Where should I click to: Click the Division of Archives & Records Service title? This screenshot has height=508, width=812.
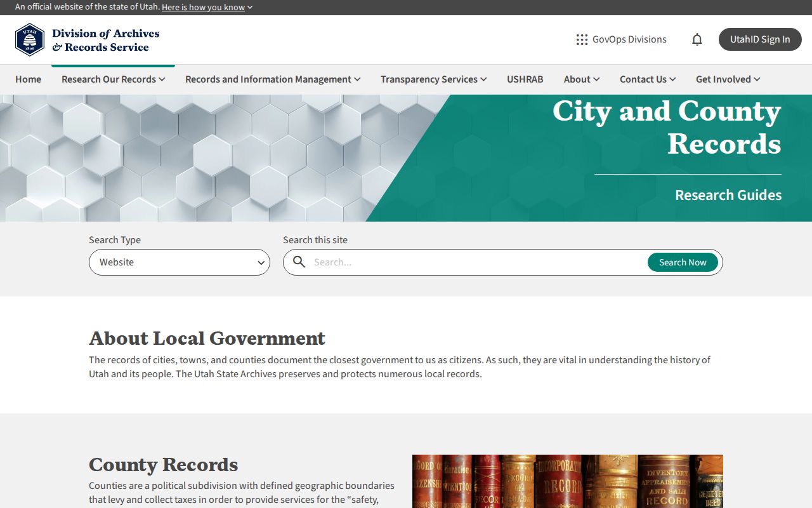point(105,40)
